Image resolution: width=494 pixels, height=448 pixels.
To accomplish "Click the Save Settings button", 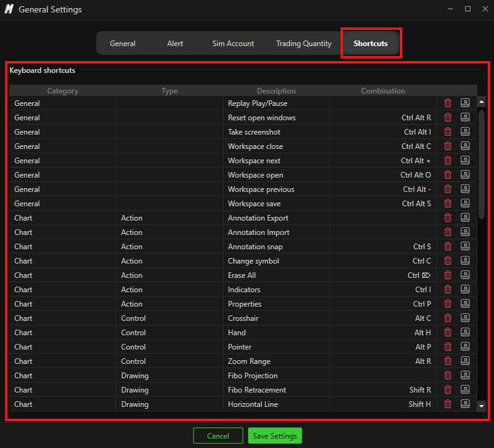I will 274,436.
